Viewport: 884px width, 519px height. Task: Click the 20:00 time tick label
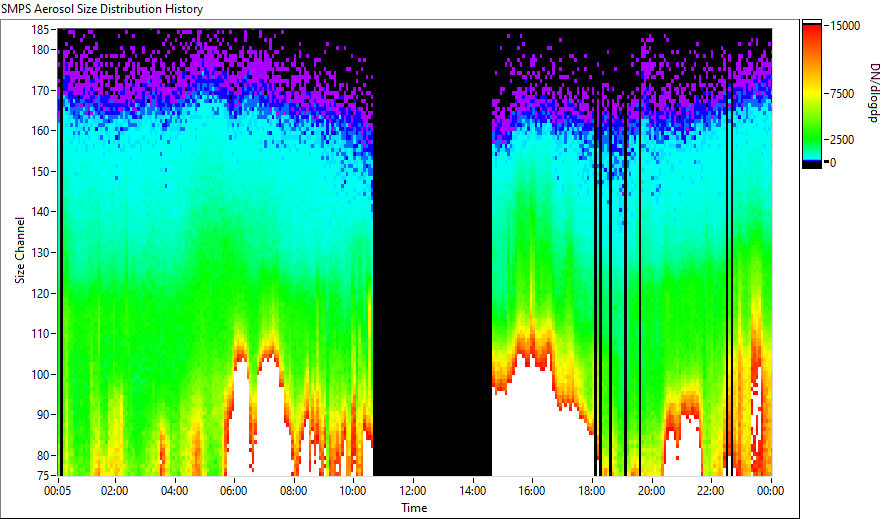point(651,491)
